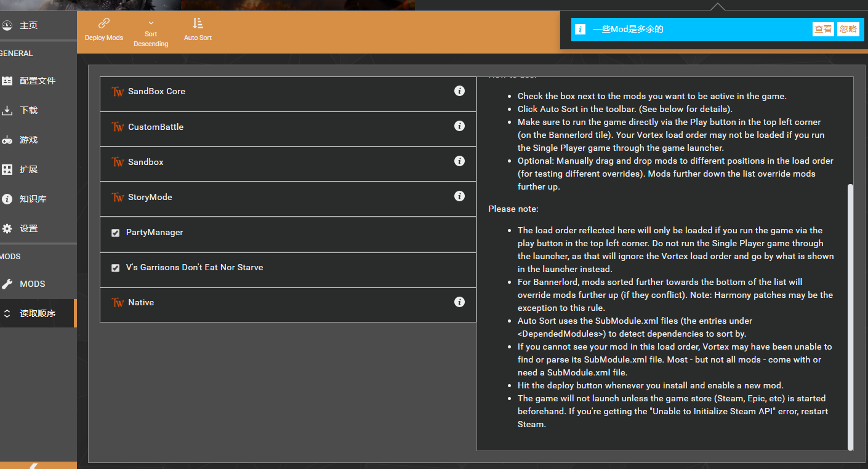The image size is (868, 469).
Task: Select V's Garrisons Don't Eat Nor Starve
Action: [195, 267]
